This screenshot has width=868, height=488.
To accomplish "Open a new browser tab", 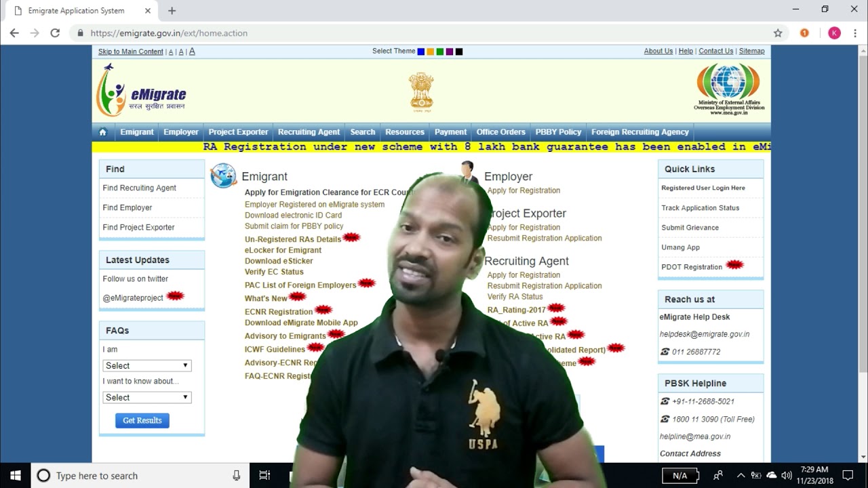I will pos(172,11).
